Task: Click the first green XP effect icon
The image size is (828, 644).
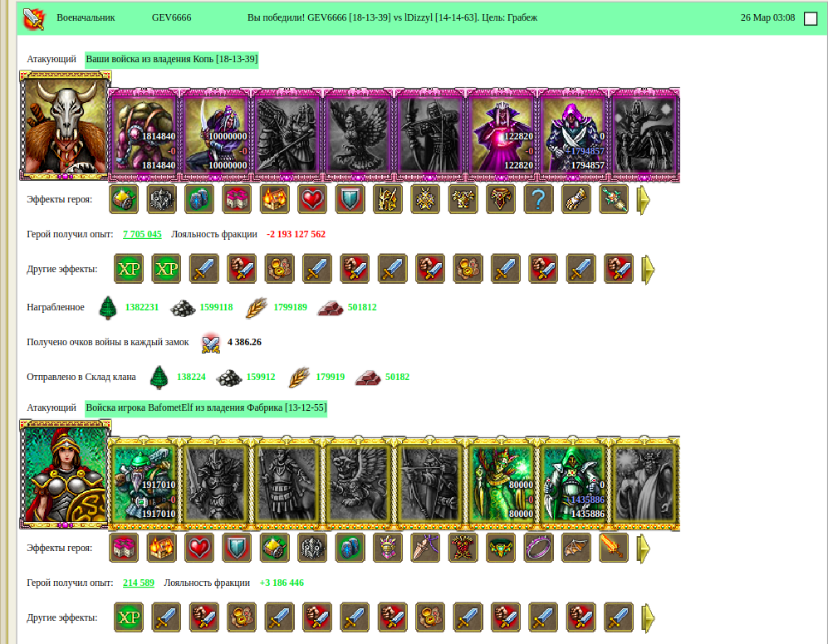Action: click(129, 269)
